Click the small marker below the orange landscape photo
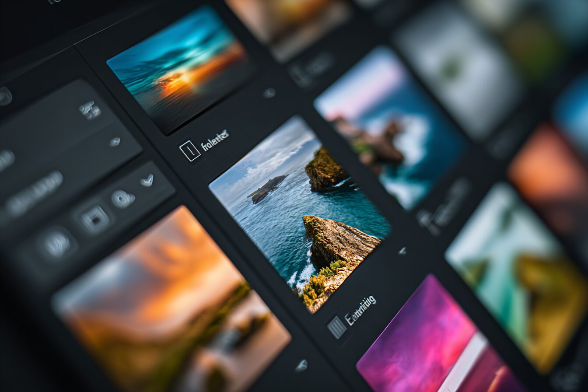The height and width of the screenshot is (392, 588). (301, 365)
